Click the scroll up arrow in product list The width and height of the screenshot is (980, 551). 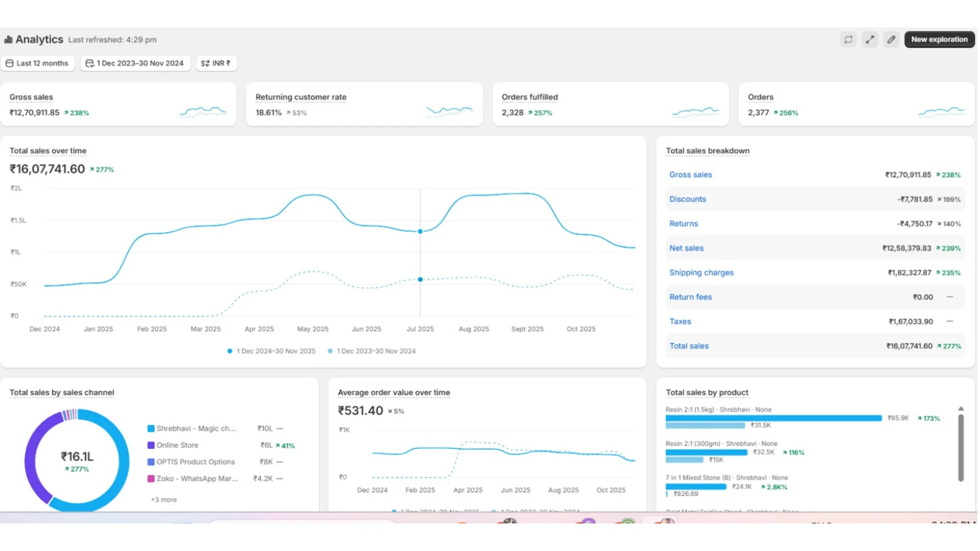click(x=961, y=409)
